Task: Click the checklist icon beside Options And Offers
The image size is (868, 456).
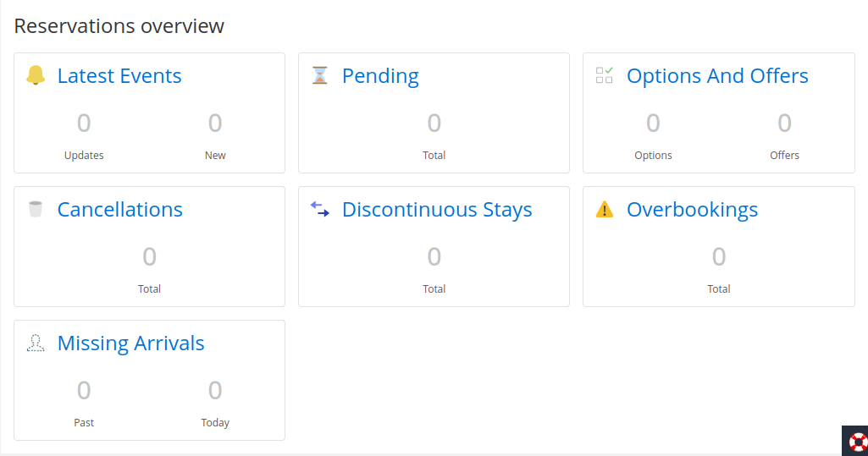Action: pos(604,75)
